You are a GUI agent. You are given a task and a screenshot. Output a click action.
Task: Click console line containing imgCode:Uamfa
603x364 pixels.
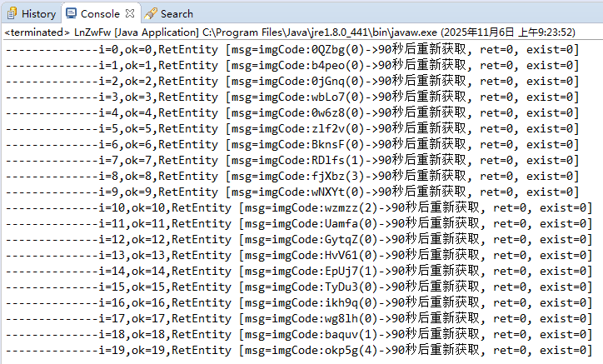[x=299, y=223]
